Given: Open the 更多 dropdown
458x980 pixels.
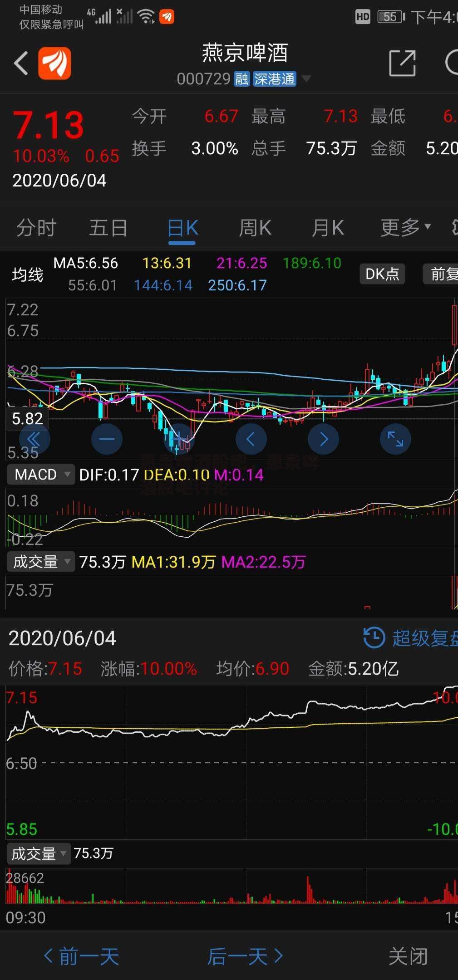Looking at the screenshot, I should (405, 227).
